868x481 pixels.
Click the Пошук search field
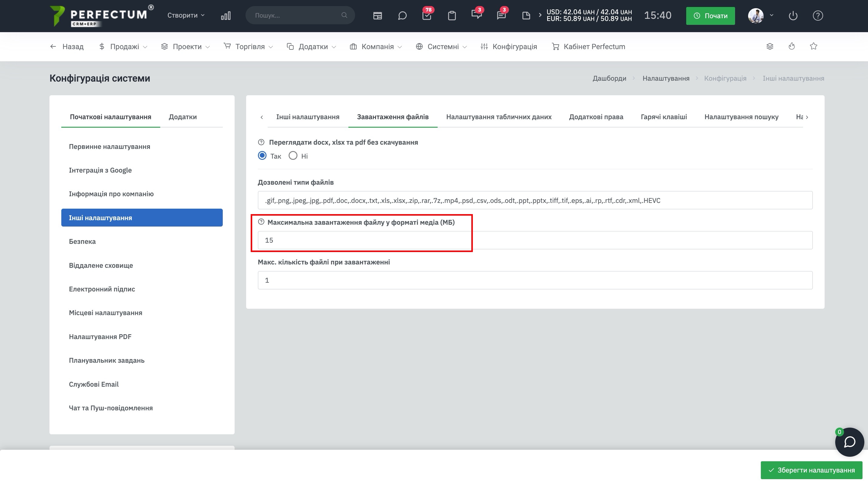tap(300, 15)
